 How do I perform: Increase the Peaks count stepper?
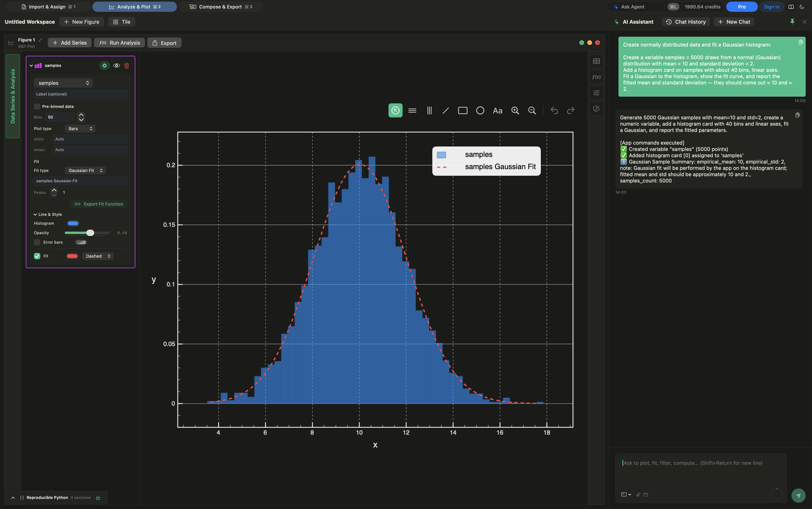(x=54, y=190)
